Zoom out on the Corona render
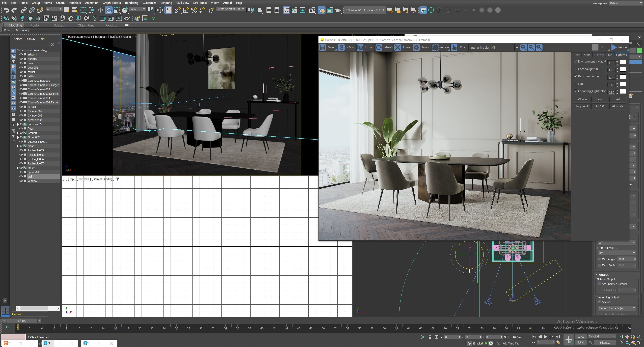 (x=531, y=47)
